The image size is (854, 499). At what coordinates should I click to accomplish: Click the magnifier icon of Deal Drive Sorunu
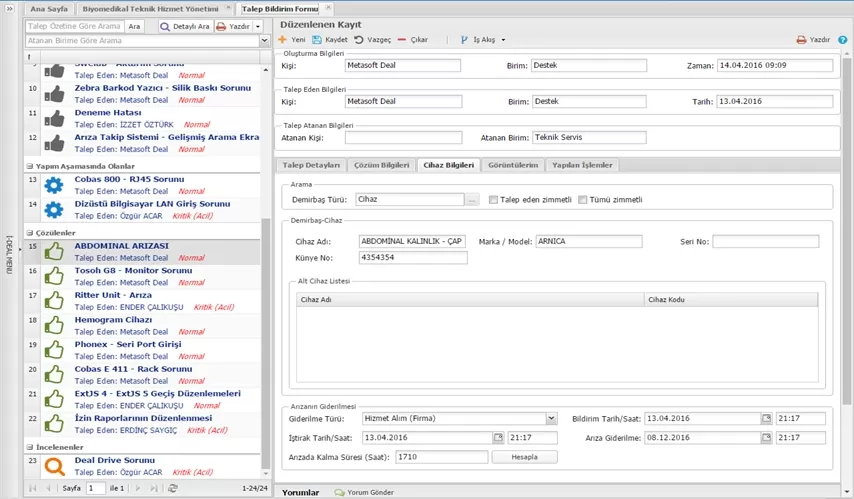[54, 466]
